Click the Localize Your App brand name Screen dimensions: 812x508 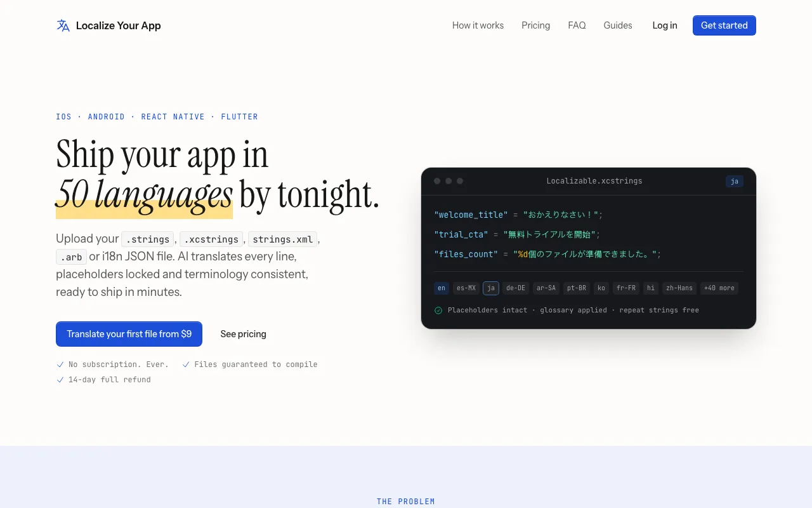point(119,25)
